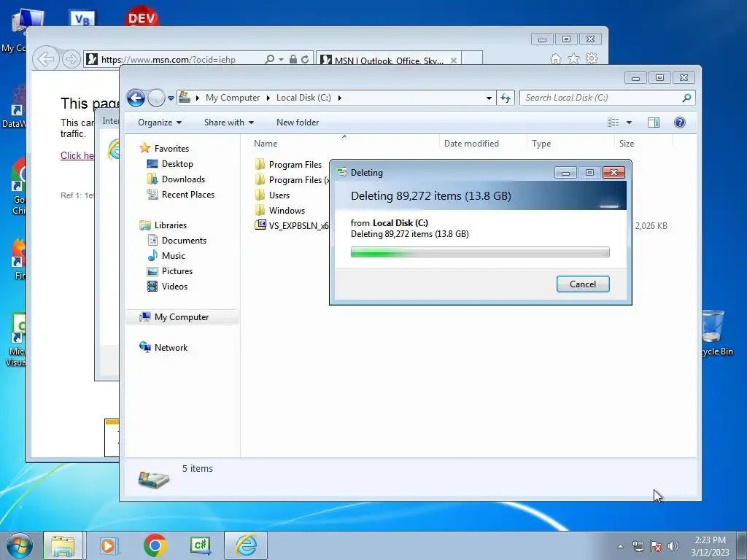The width and height of the screenshot is (747, 560).
Task: Close the MSN tab in IE
Action: click(x=454, y=61)
